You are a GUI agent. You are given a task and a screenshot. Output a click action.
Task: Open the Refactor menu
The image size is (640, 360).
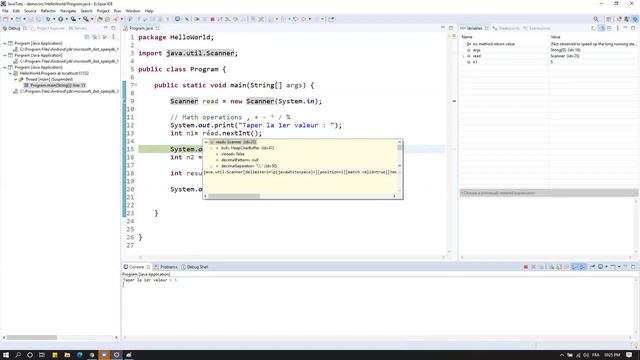48,11
